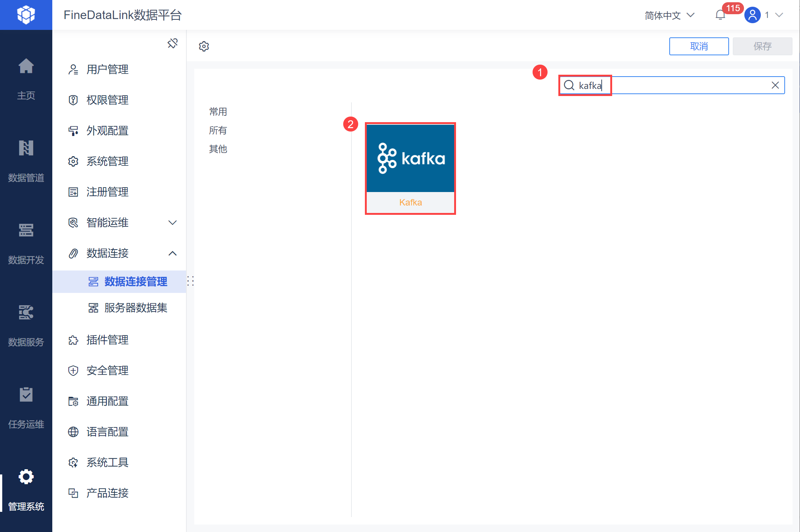
Task: Open the 数据管道 sidebar icon
Action: 26,148
